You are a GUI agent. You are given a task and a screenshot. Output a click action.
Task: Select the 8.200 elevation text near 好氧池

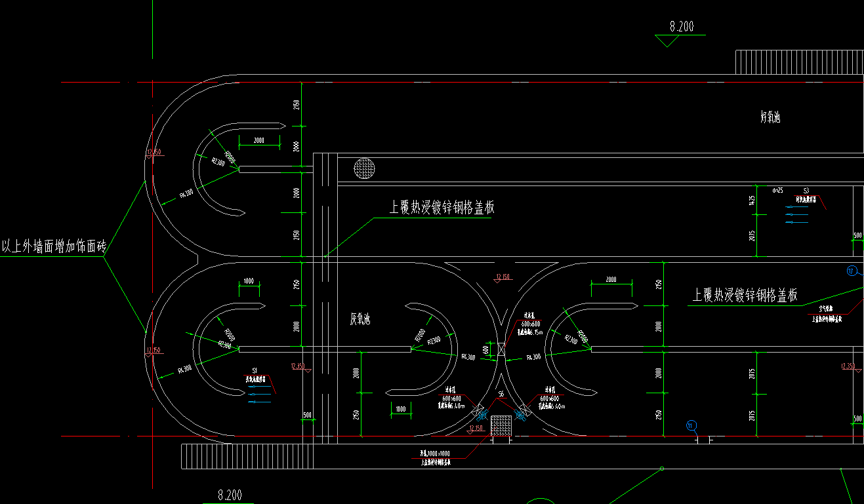682,27
